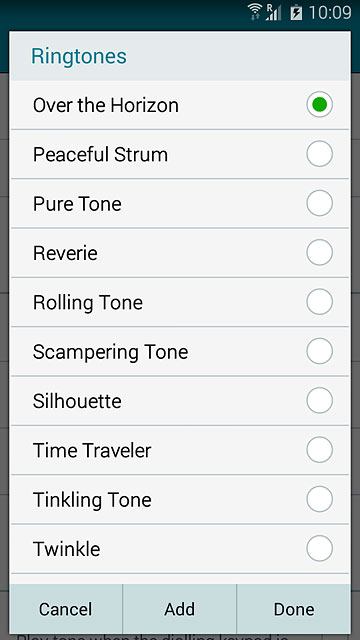Select the Scampering Tone radio button
This screenshot has height=640, width=360.
pos(320,351)
